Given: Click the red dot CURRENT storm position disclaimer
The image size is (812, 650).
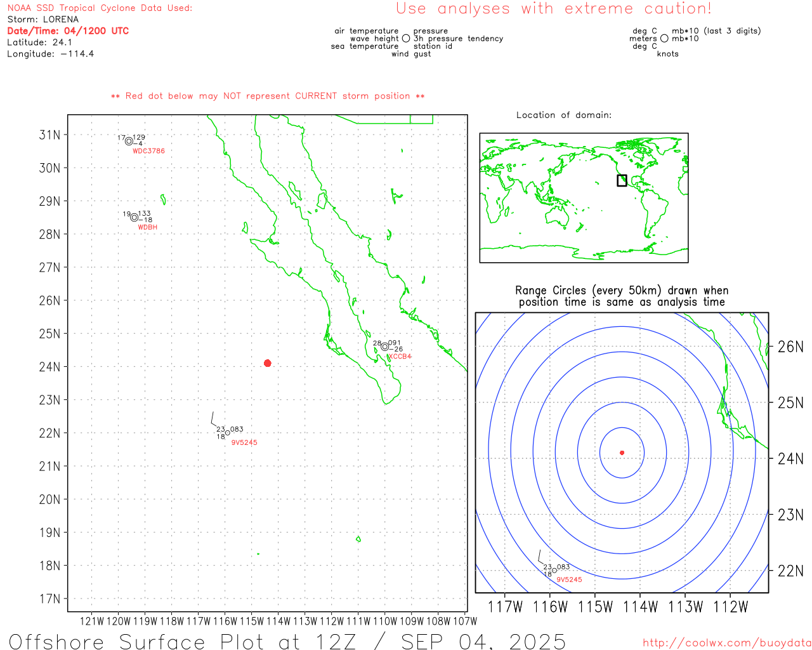Looking at the screenshot, I should click(x=268, y=96).
